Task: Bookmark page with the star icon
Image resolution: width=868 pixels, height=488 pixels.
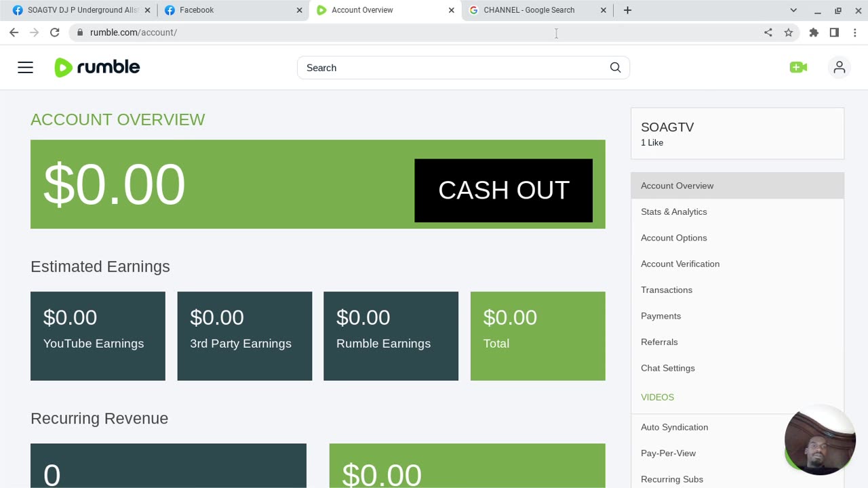Action: tap(788, 33)
